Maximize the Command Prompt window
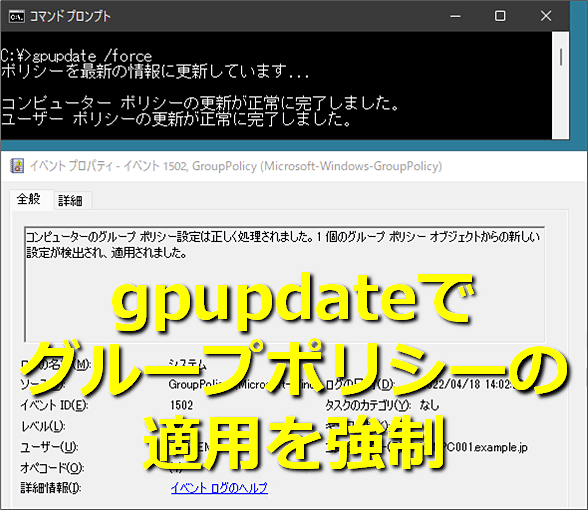The image size is (588, 510). pyautogui.click(x=500, y=16)
